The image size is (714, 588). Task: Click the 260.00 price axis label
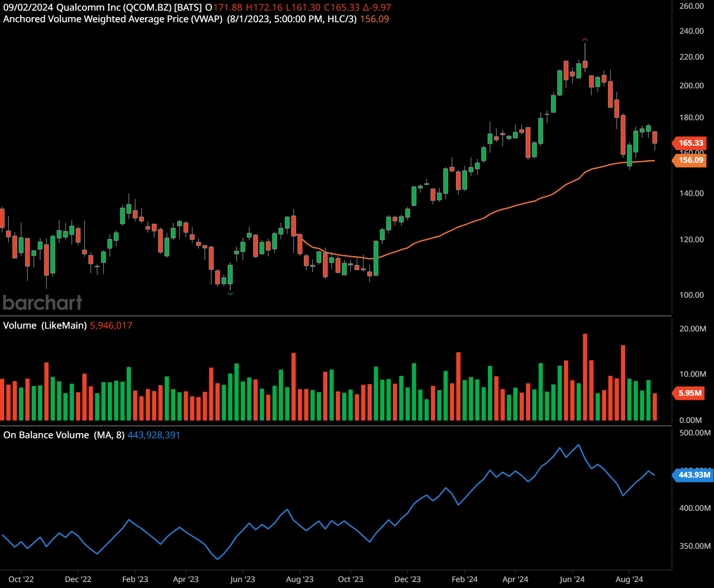(691, 6)
